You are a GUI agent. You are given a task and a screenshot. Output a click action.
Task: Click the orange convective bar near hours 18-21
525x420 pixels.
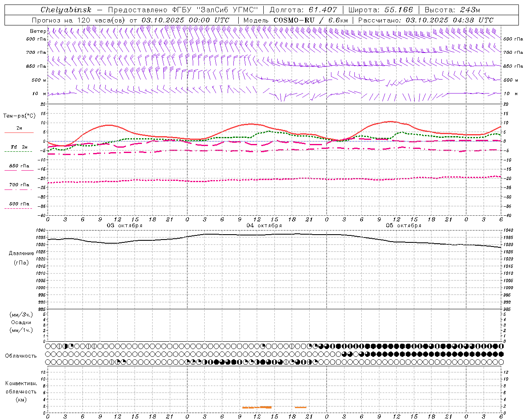[x=301, y=407]
